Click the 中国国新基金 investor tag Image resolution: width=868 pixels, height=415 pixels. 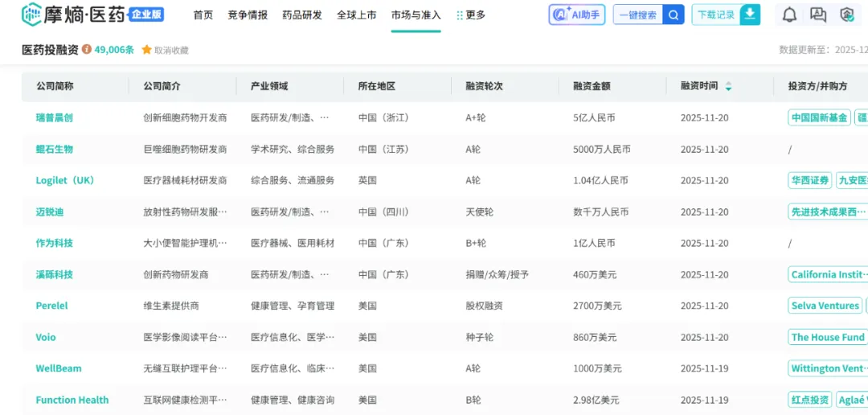(819, 117)
